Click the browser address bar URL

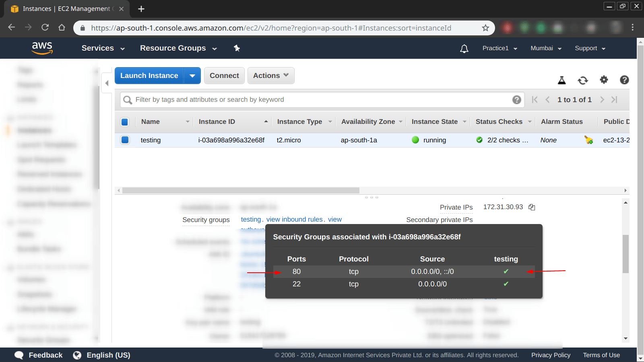(x=271, y=28)
